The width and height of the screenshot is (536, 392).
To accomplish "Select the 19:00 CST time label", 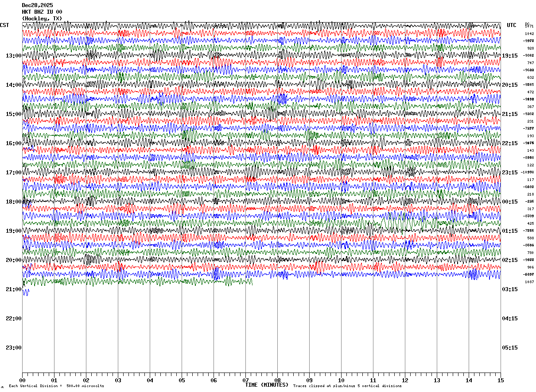I will (14, 231).
